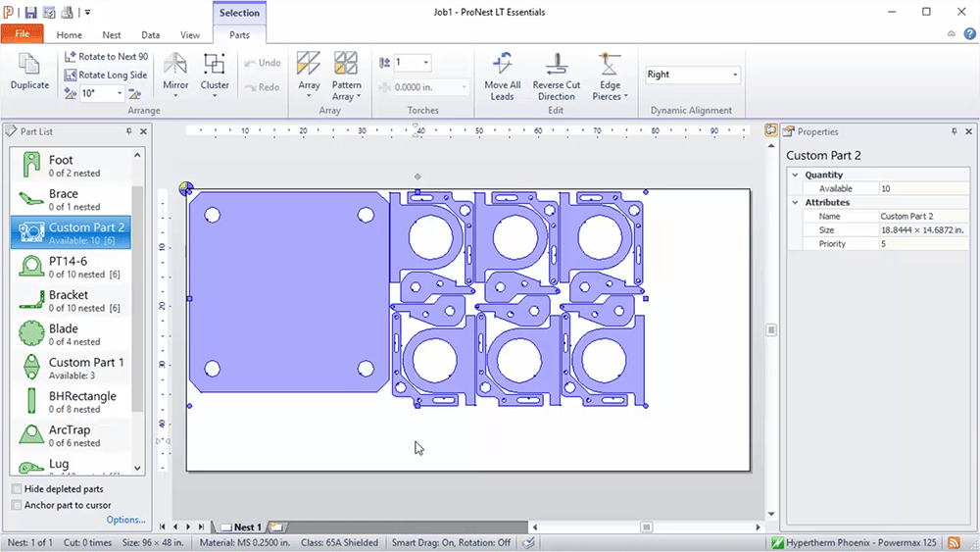Click the horizontal scrollbar beside Nest 1 tab
Viewport: 980px width, 552px height.
519,527
